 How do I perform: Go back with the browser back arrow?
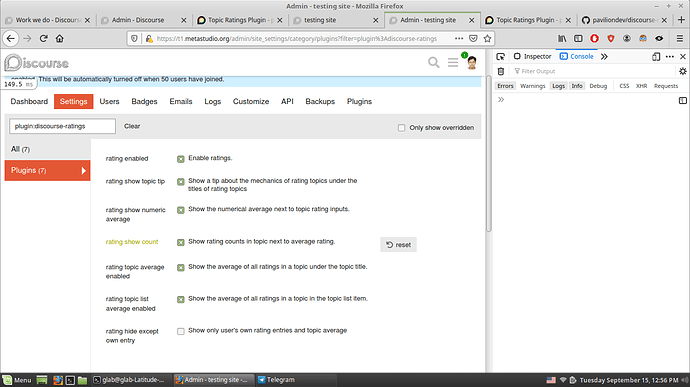pyautogui.click(x=11, y=39)
